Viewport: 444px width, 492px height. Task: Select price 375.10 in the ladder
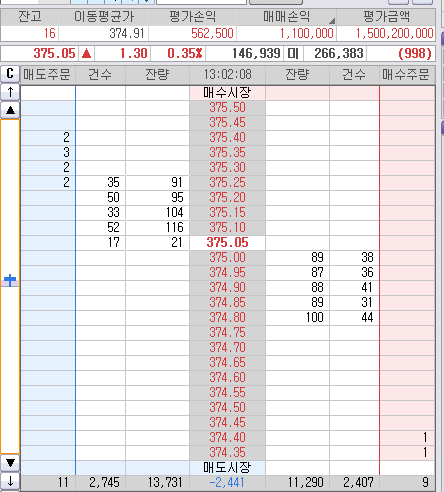(227, 227)
